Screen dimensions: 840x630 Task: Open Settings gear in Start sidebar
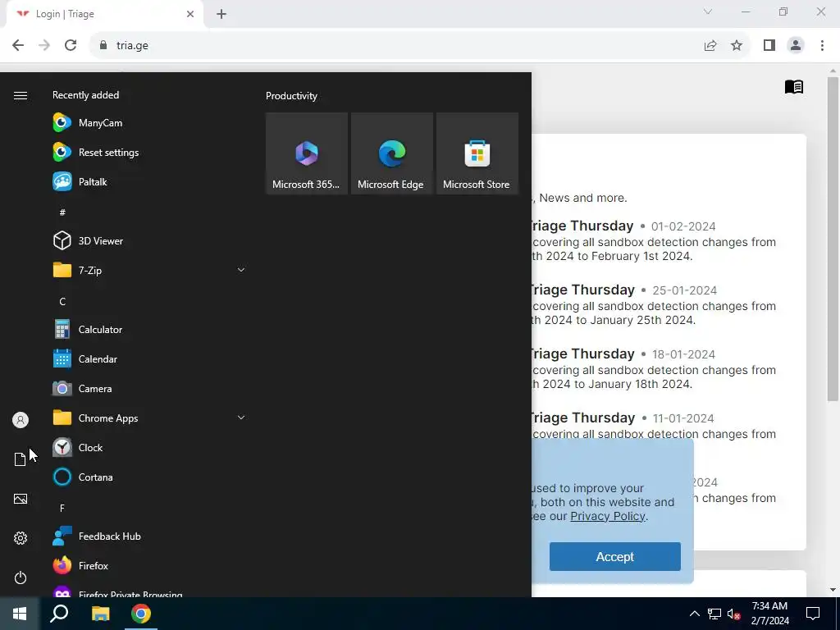(x=21, y=538)
